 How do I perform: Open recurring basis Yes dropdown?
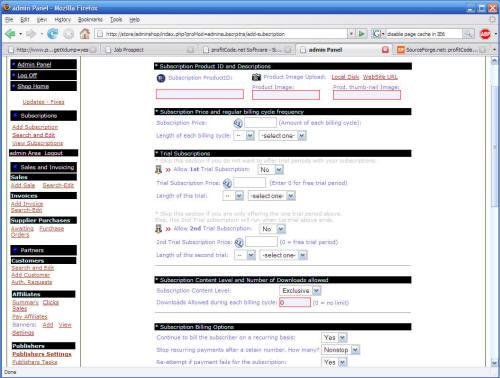click(334, 338)
